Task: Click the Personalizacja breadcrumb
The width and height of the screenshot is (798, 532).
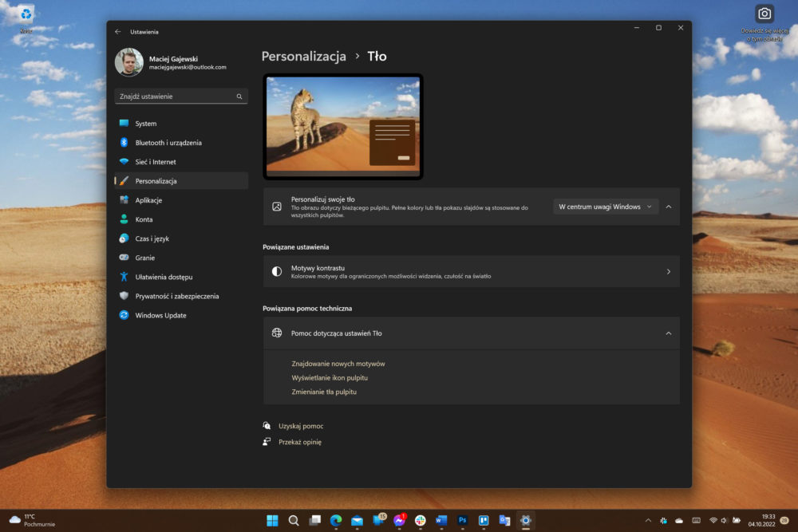Action: 304,57
